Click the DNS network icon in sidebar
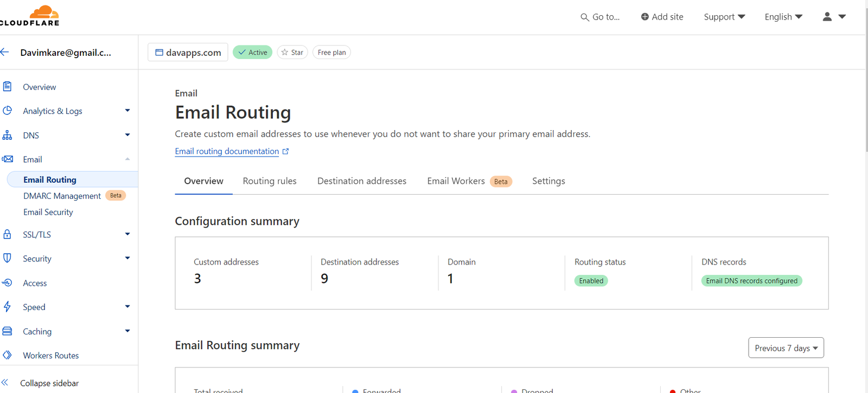 pos(7,135)
